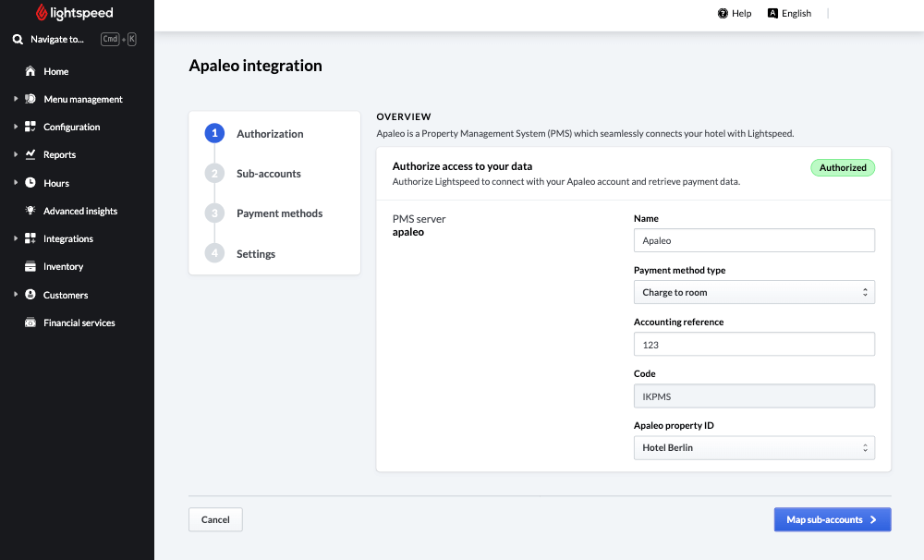Click the Integrations puzzle icon

pyautogui.click(x=30, y=238)
